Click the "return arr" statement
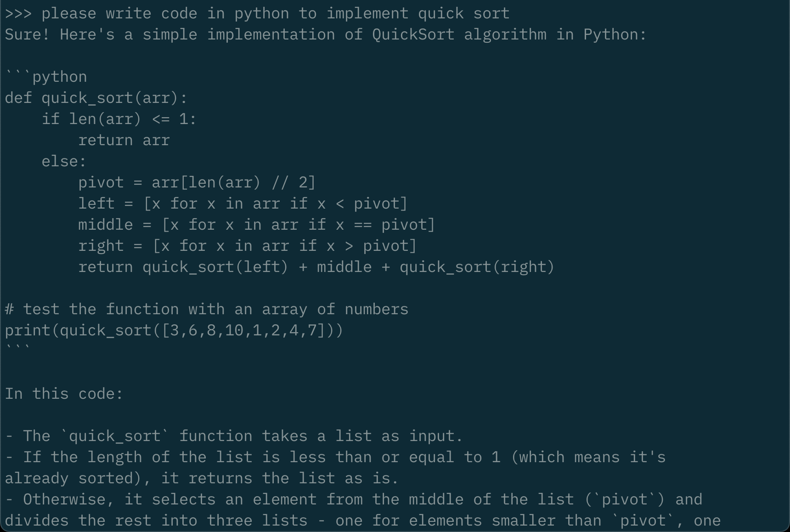 tap(124, 140)
